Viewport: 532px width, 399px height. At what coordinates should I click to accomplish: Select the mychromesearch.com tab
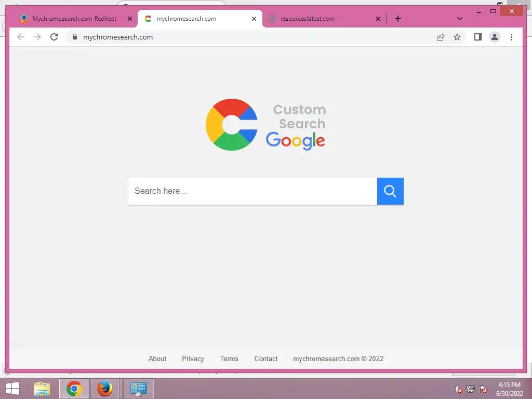[199, 19]
